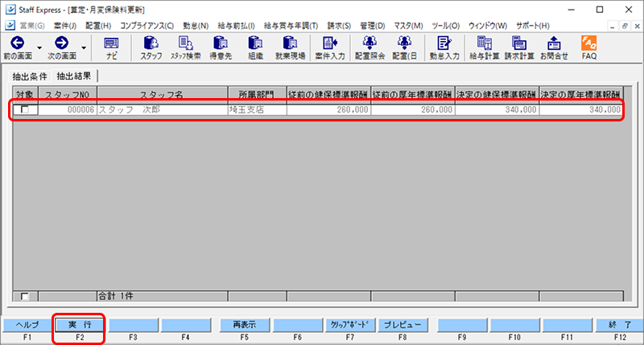Open the 配置(H) menu

pyautogui.click(x=98, y=26)
